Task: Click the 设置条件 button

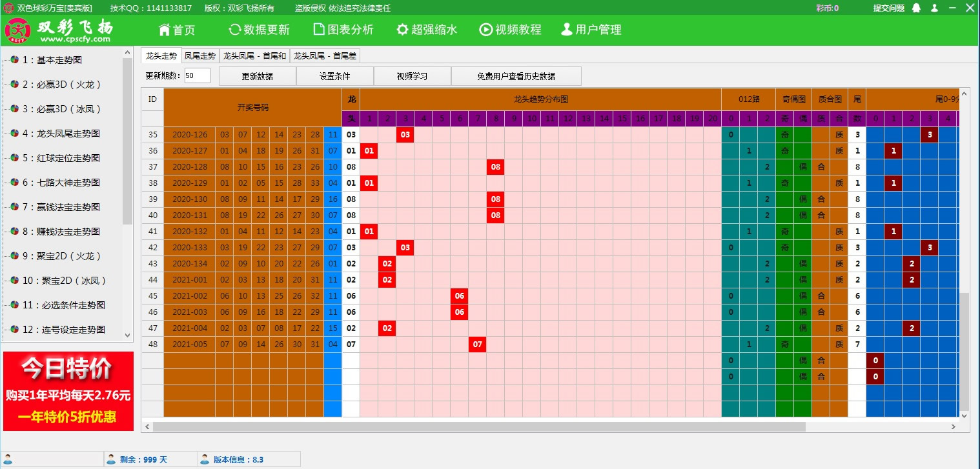Action: click(x=334, y=75)
